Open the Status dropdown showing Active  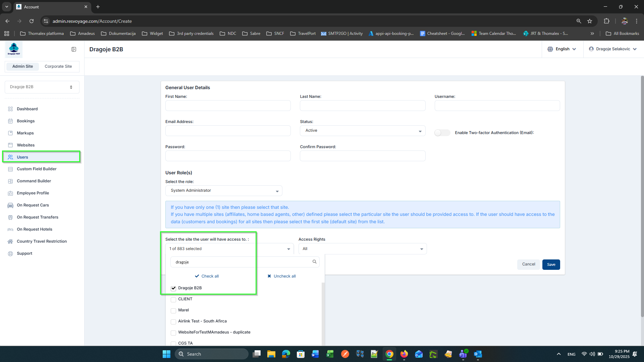click(362, 131)
